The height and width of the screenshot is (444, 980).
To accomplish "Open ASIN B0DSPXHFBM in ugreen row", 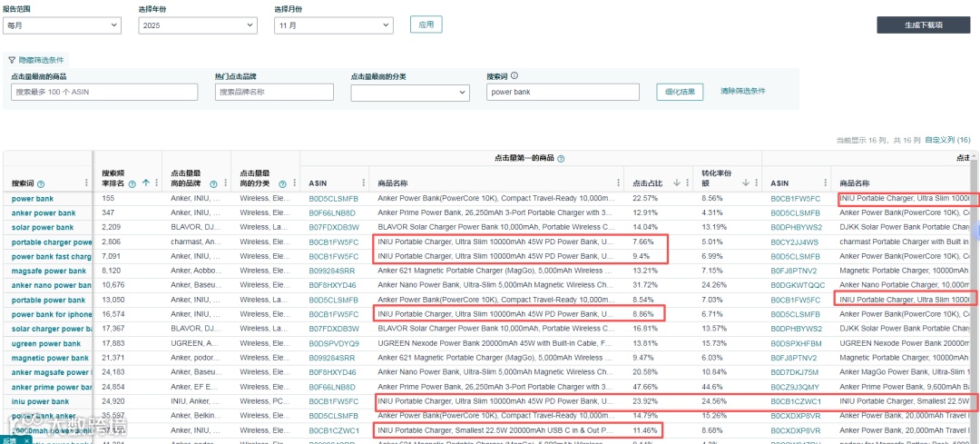I will point(796,343).
